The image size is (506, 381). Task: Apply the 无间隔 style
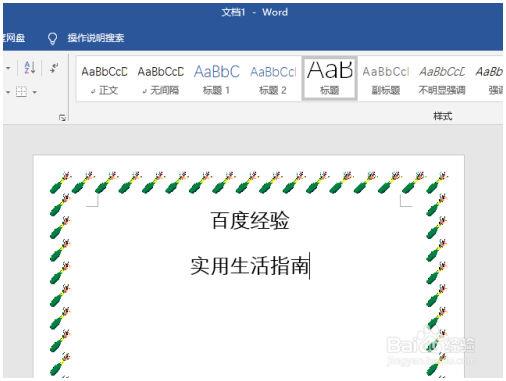(161, 80)
